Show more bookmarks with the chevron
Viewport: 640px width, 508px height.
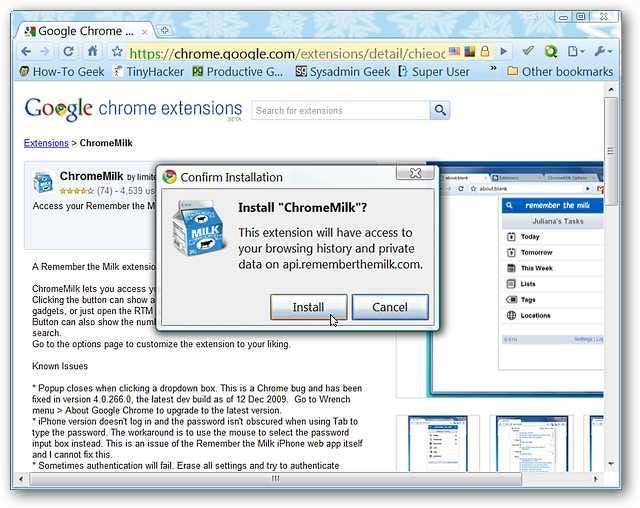493,68
